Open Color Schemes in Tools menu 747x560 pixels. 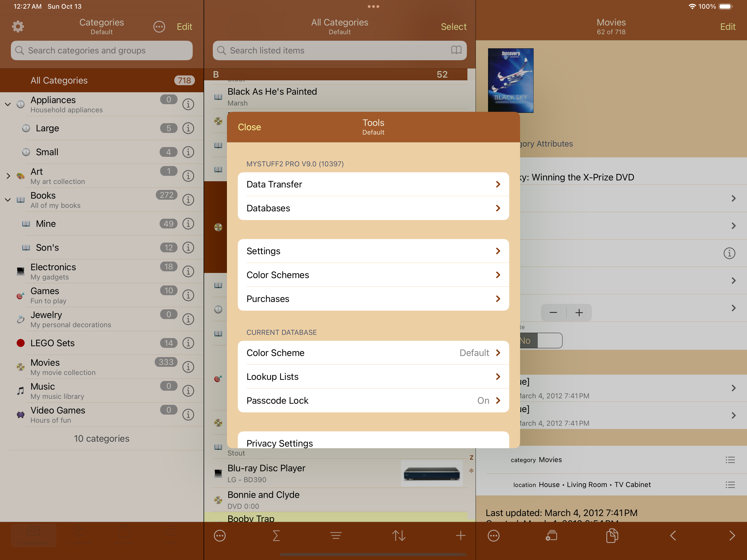click(373, 275)
